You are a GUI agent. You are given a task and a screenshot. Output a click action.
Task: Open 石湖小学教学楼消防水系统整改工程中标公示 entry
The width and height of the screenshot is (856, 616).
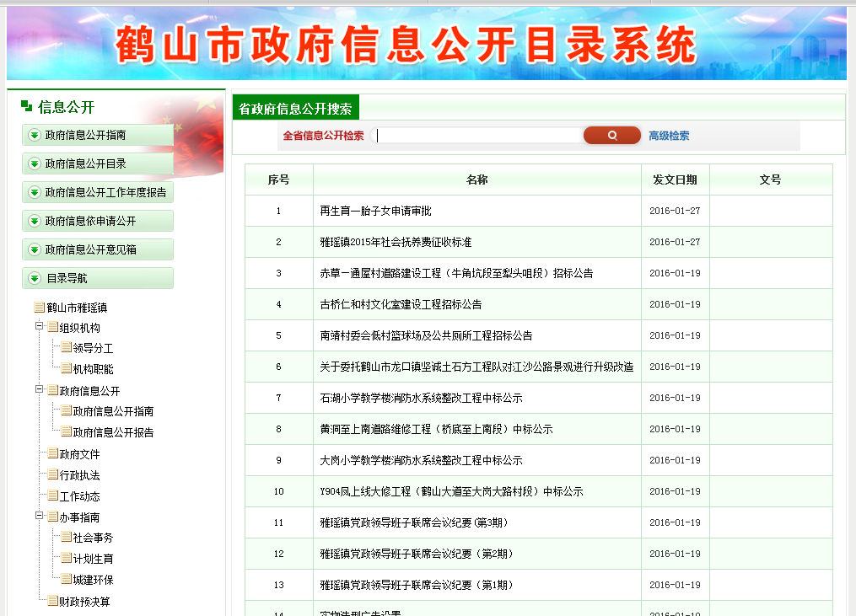pyautogui.click(x=421, y=398)
